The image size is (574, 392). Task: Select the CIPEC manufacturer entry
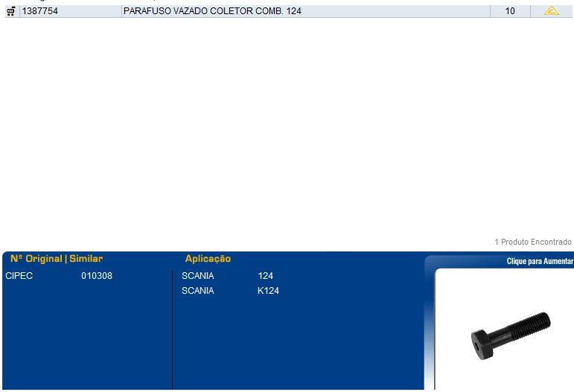(19, 276)
